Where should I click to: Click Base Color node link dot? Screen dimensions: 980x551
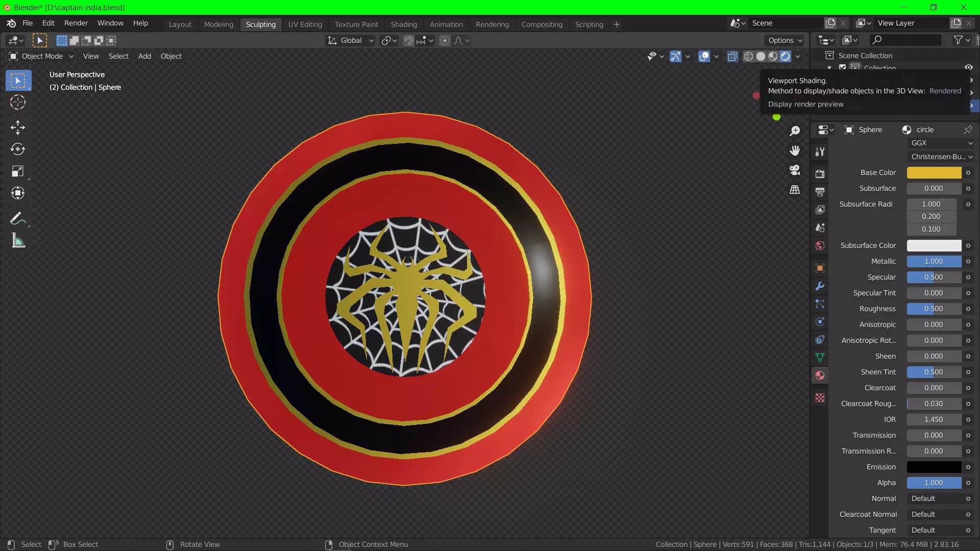(x=968, y=172)
